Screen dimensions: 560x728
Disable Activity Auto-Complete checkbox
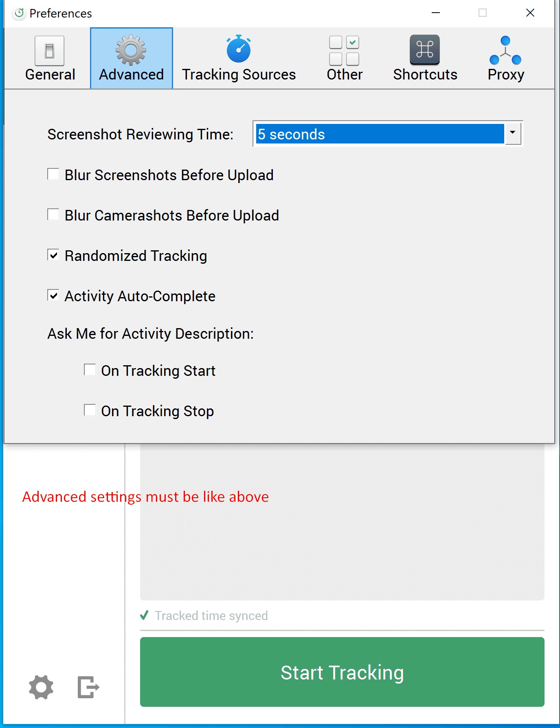coord(53,296)
